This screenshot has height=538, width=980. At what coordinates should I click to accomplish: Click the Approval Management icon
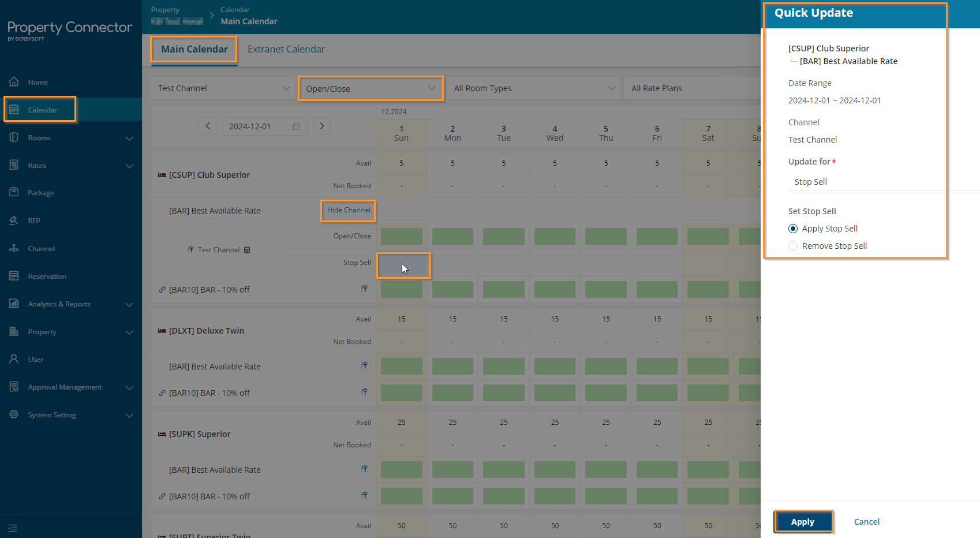click(x=14, y=387)
